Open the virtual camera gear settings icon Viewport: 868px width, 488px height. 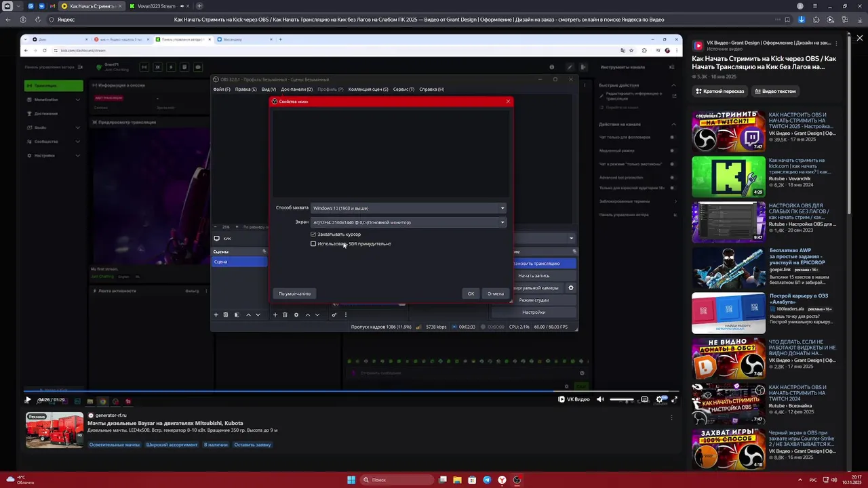(x=571, y=288)
